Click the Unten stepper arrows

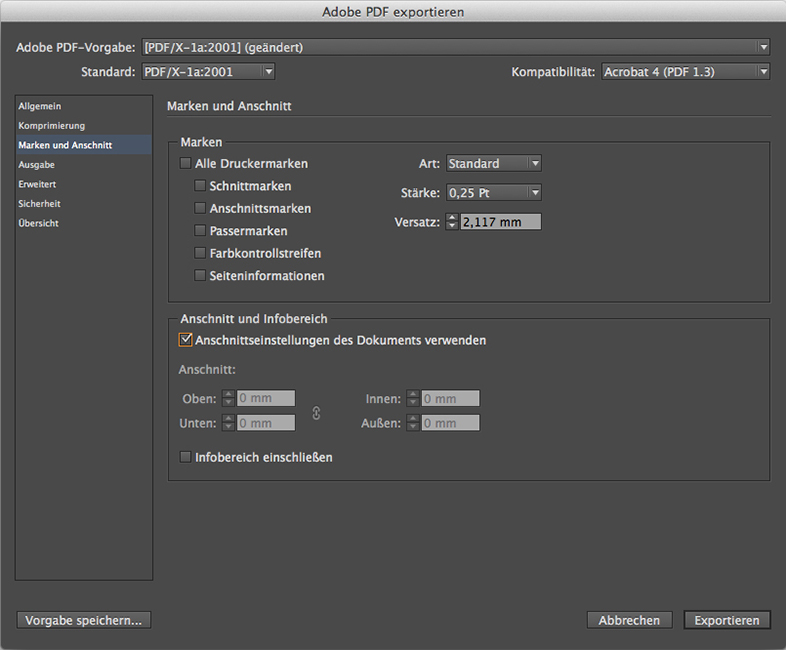click(x=228, y=423)
